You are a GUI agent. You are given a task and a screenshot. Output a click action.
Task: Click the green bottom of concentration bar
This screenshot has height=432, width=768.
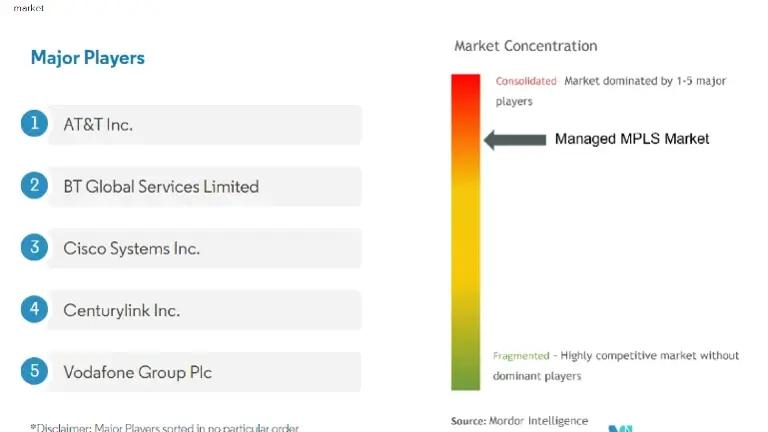465,377
